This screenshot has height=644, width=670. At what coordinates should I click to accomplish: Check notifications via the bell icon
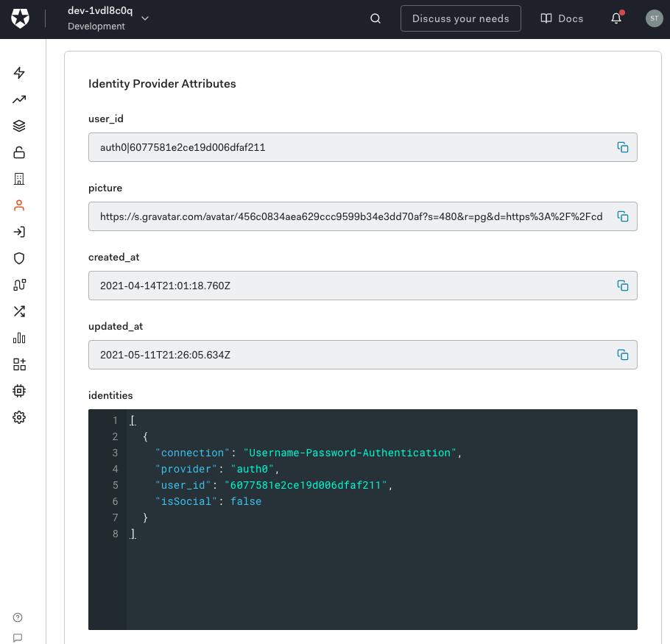click(616, 18)
